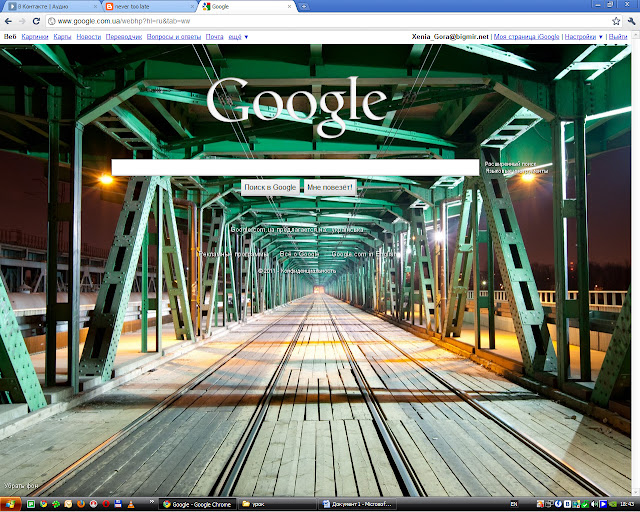
Task: Switch to the В Контакте | Аудио tab
Action: tap(49, 7)
